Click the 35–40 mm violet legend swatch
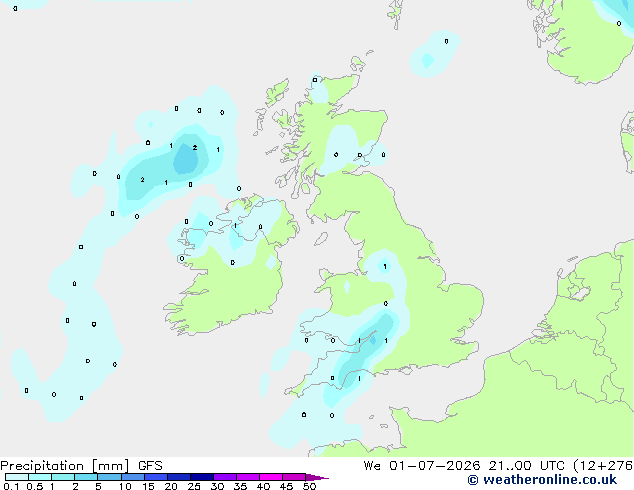634x490 pixels. click(248, 477)
